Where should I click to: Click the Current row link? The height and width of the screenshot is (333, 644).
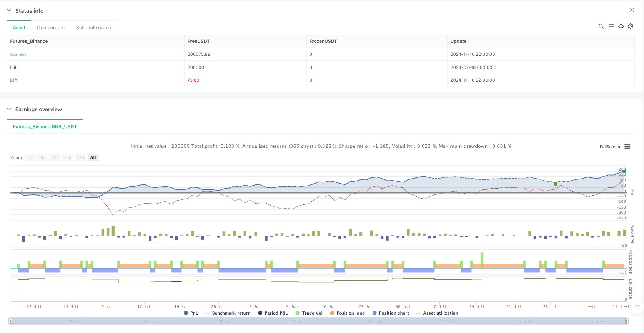[18, 54]
